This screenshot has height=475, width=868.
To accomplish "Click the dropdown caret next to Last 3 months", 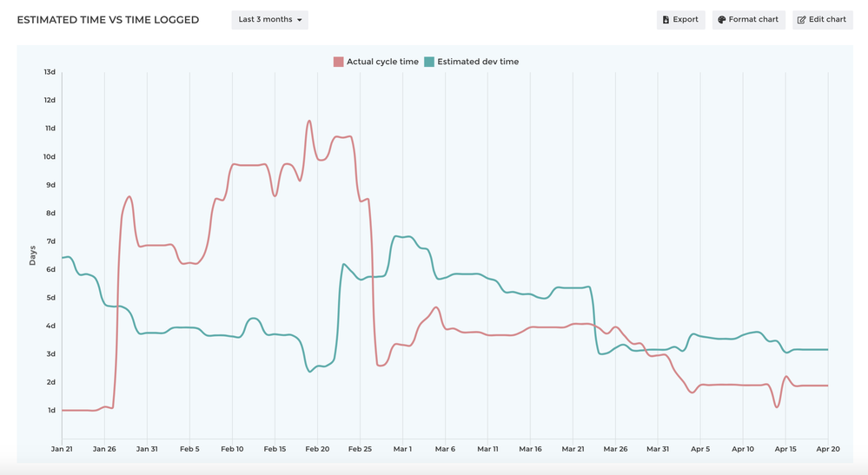I will 300,20.
